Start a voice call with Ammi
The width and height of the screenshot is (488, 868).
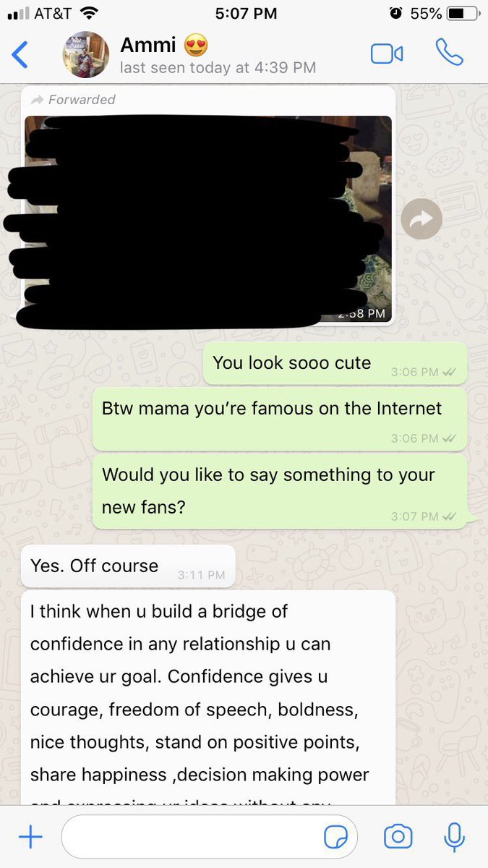pos(449,53)
